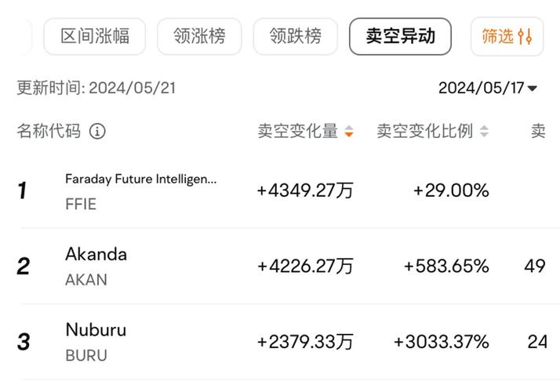Click Akanda's +4226.27万 short change value
The width and height of the screenshot is (560, 392).
305,267
